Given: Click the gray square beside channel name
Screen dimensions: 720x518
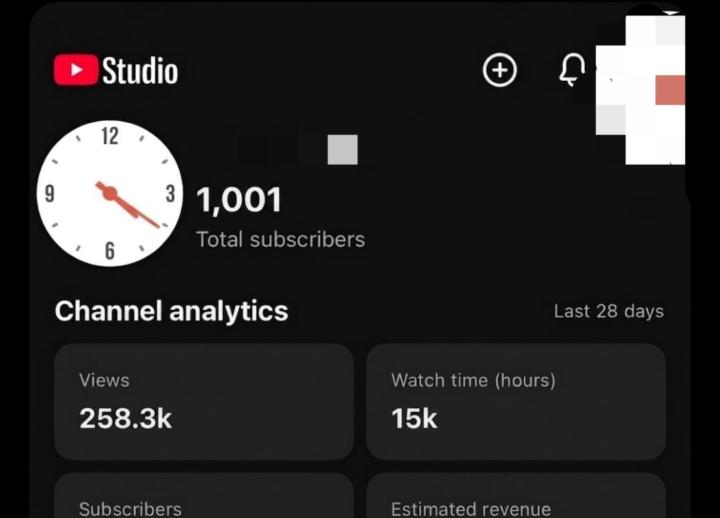Looking at the screenshot, I should pyautogui.click(x=343, y=150).
